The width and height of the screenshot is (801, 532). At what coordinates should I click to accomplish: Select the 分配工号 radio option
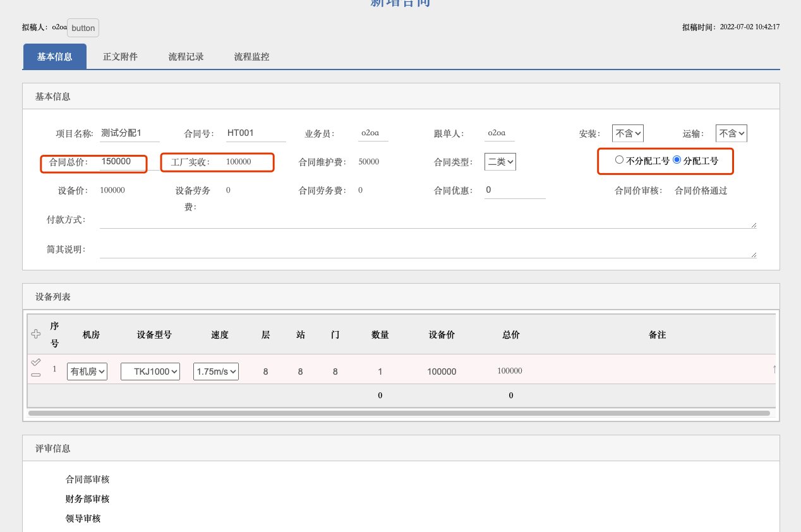677,160
